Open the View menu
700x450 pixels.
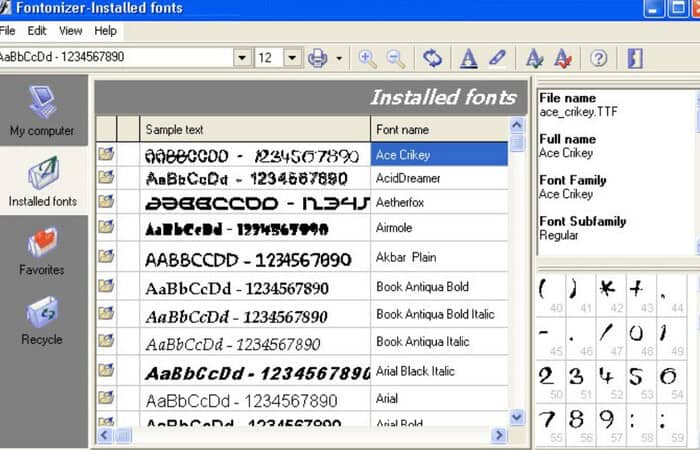point(71,31)
